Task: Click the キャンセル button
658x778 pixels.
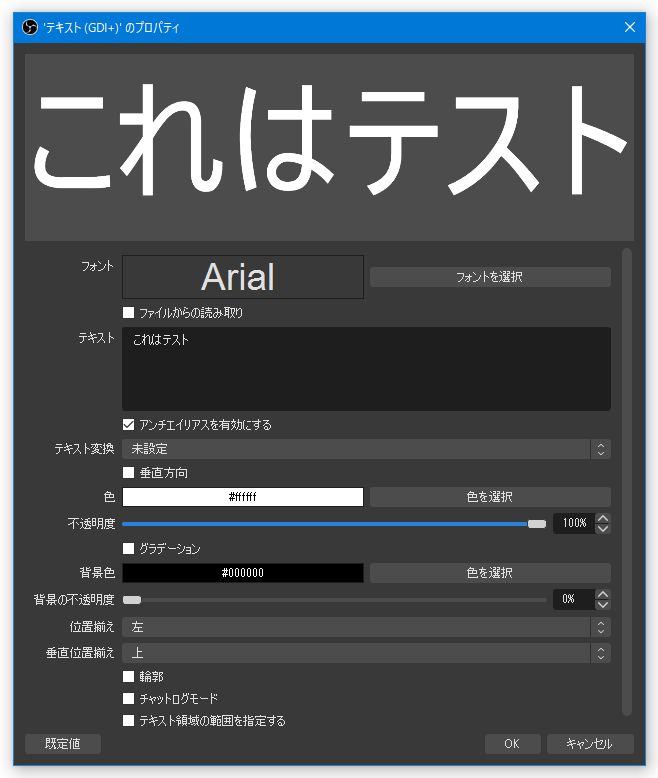Action: [x=590, y=744]
